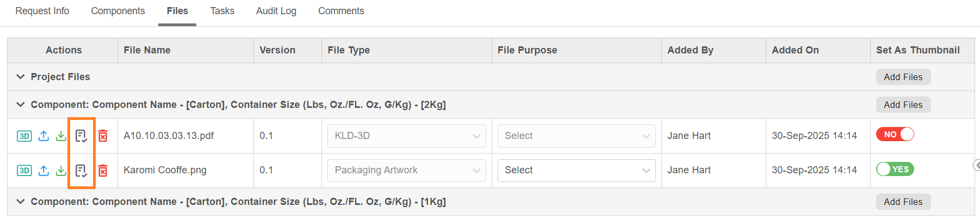This screenshot has height=224, width=980.
Task: Delete the Karomi Cooffe.png file
Action: point(103,171)
